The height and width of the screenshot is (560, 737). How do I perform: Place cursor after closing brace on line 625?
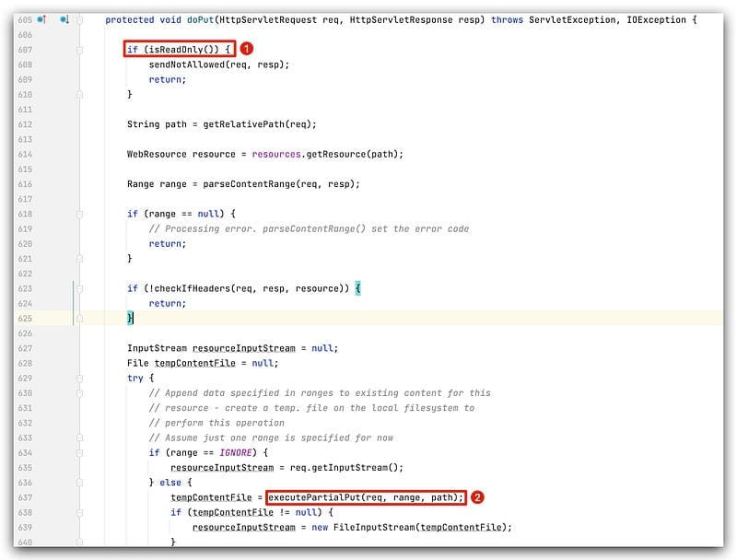click(x=135, y=319)
